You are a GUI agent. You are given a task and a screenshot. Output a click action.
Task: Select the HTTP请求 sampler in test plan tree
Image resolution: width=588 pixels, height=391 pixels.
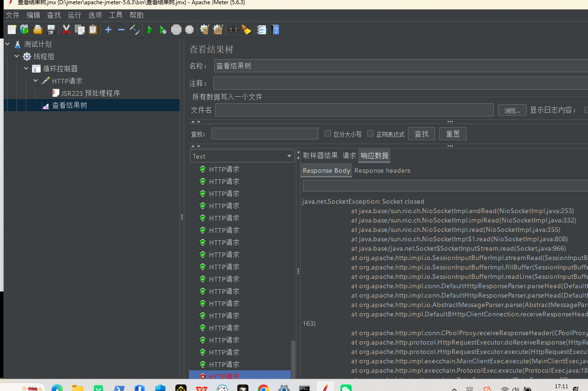click(x=67, y=81)
